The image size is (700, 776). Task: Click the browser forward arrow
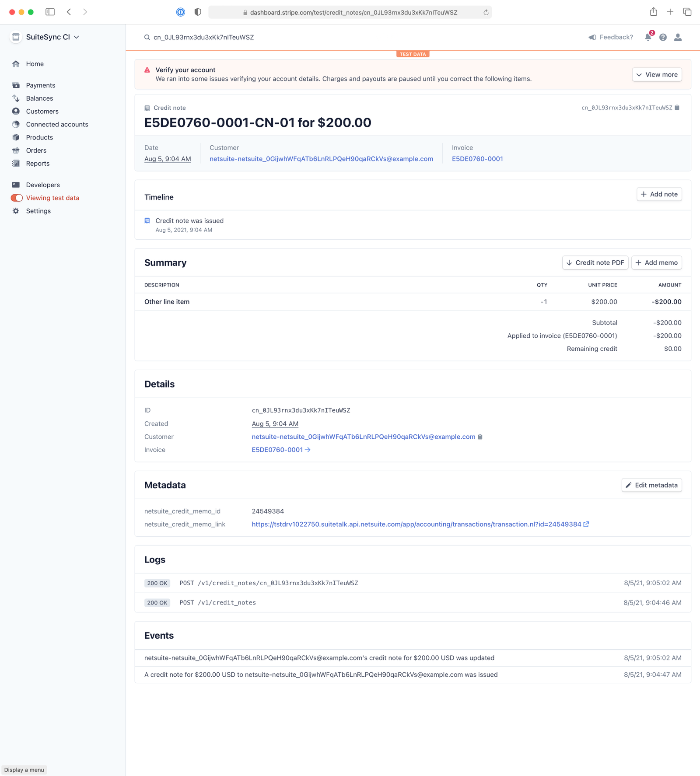[85, 12]
